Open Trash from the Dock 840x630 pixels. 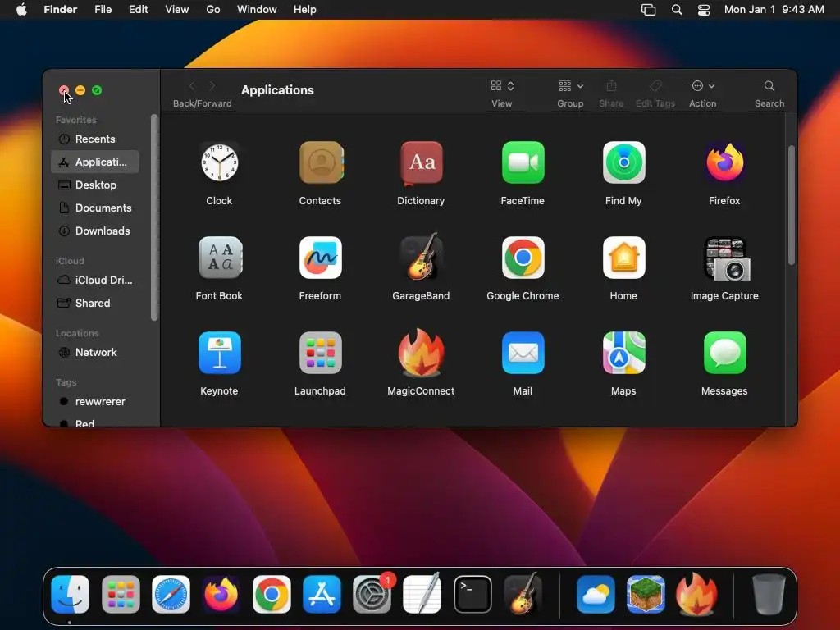pyautogui.click(x=768, y=595)
